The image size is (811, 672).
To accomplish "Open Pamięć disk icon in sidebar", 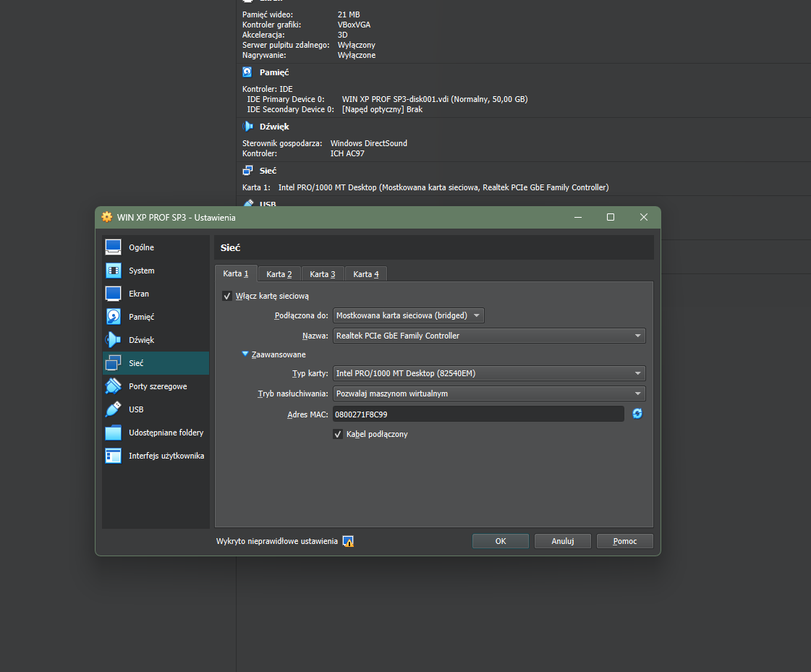I will pyautogui.click(x=114, y=317).
